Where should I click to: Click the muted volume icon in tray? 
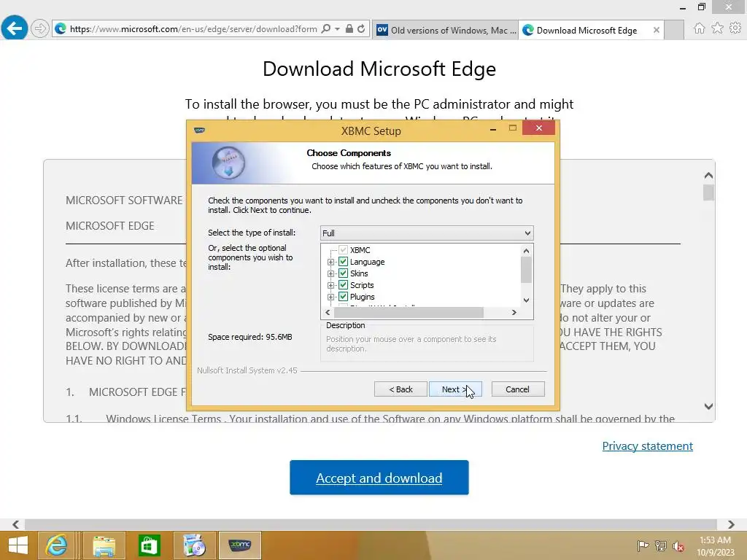click(678, 546)
